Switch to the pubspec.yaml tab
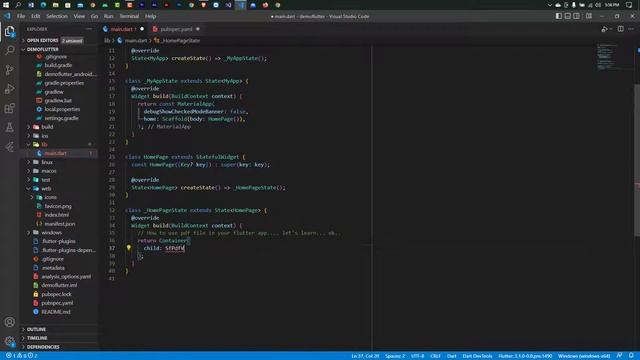The image size is (640, 360). pos(176,29)
